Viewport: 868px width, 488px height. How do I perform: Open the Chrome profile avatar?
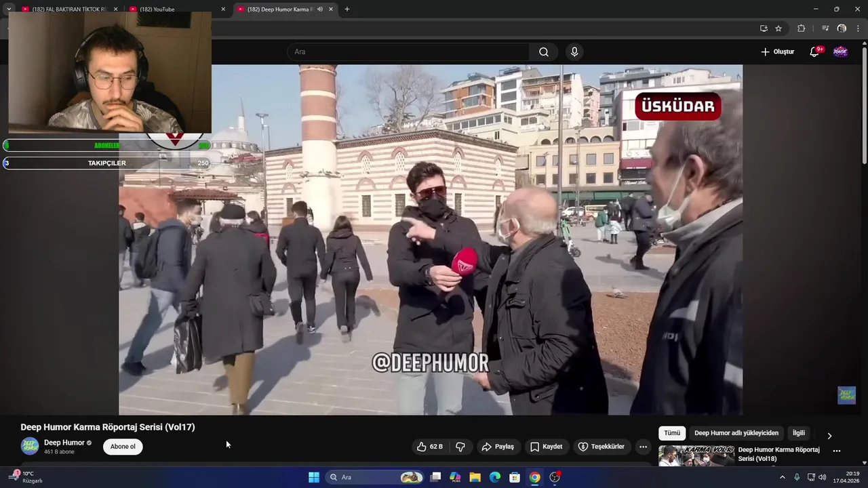click(842, 28)
